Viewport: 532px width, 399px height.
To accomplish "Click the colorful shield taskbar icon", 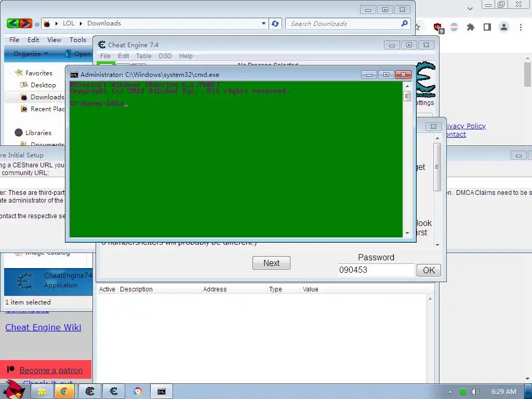I will click(x=138, y=392).
